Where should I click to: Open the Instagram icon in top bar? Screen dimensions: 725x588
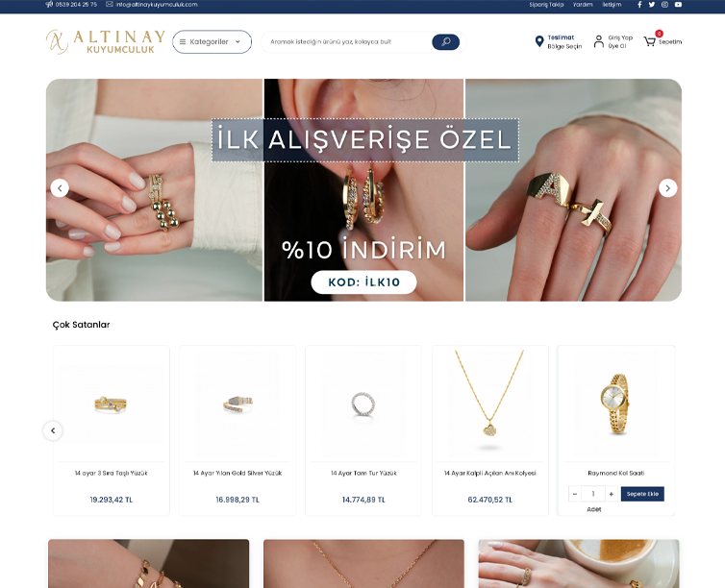[664, 5]
